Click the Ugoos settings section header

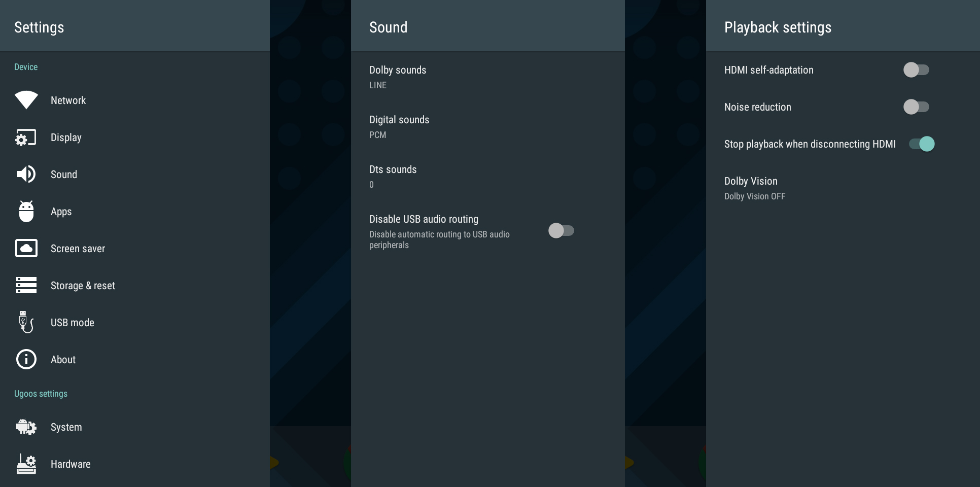pyautogui.click(x=41, y=394)
